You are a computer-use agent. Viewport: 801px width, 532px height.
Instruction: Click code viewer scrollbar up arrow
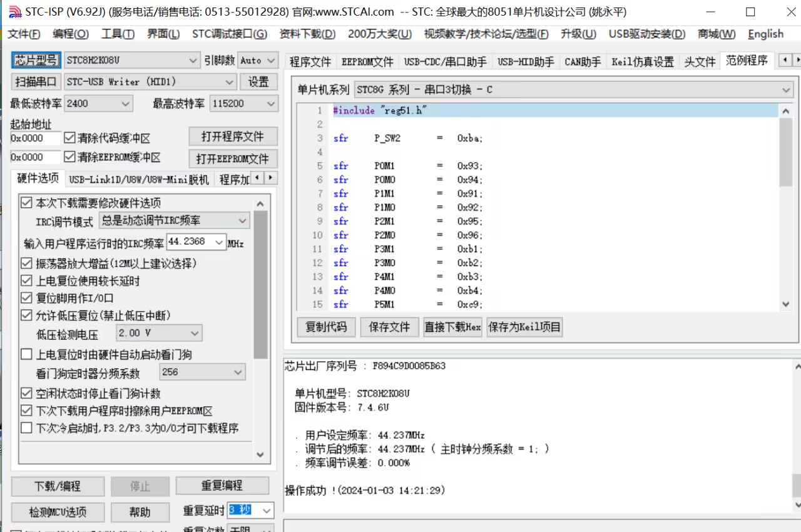tap(786, 111)
